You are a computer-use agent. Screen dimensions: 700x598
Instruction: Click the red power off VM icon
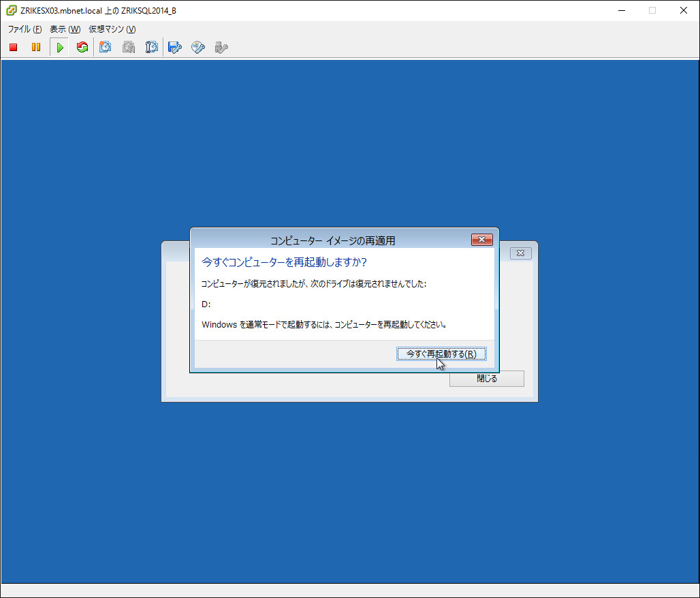[14, 48]
